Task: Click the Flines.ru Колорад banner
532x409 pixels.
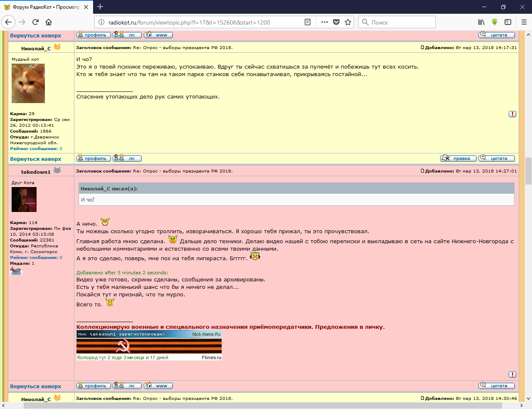Action: (149, 349)
